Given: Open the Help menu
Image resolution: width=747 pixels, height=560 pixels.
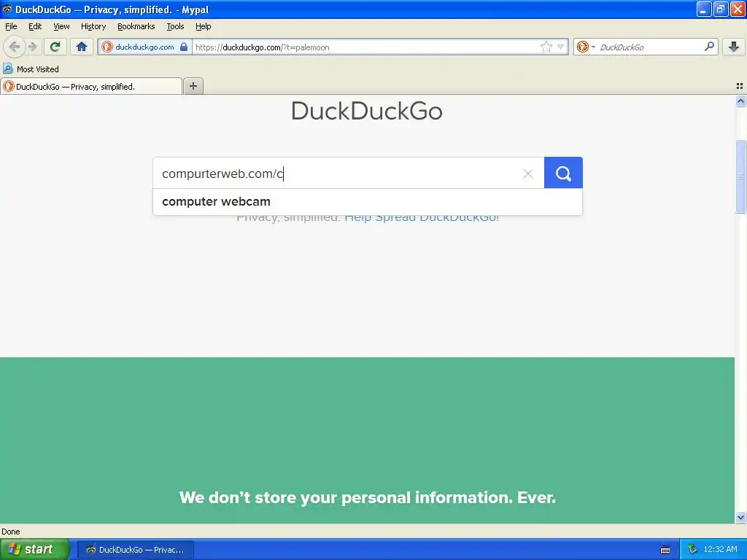Looking at the screenshot, I should coord(203,26).
